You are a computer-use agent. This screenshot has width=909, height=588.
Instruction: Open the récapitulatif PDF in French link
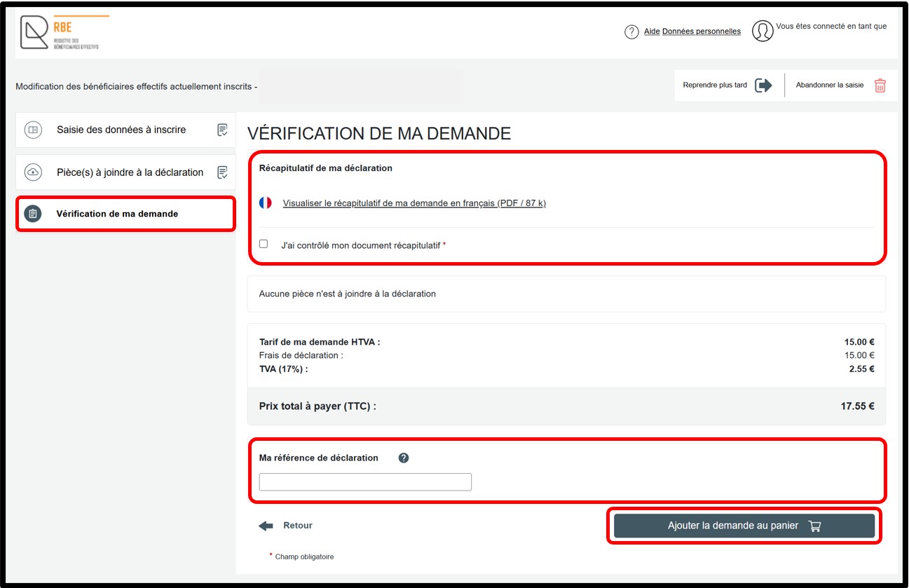(414, 203)
